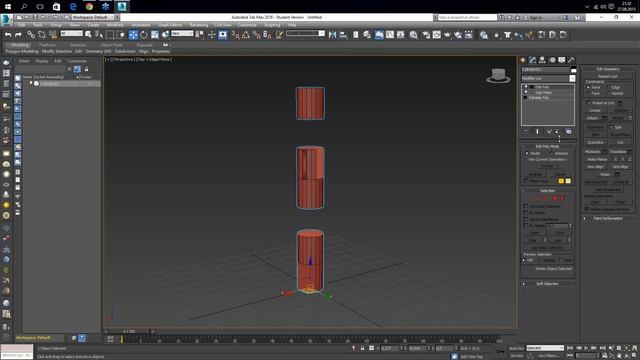Image resolution: width=640 pixels, height=360 pixels.
Task: Select Cap Holes in modifier stack
Action: pyautogui.click(x=544, y=92)
